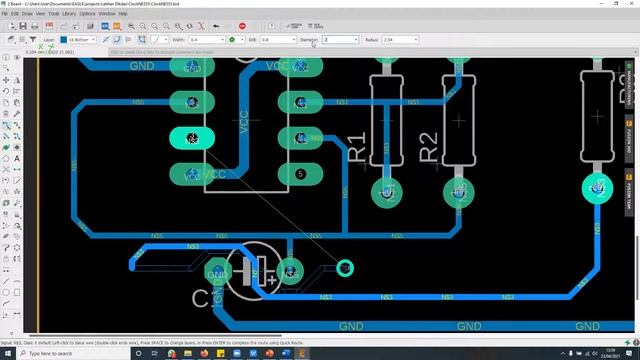640x360 pixels.
Task: Select the Rotate tool icon
Action: pyautogui.click(x=6, y=91)
